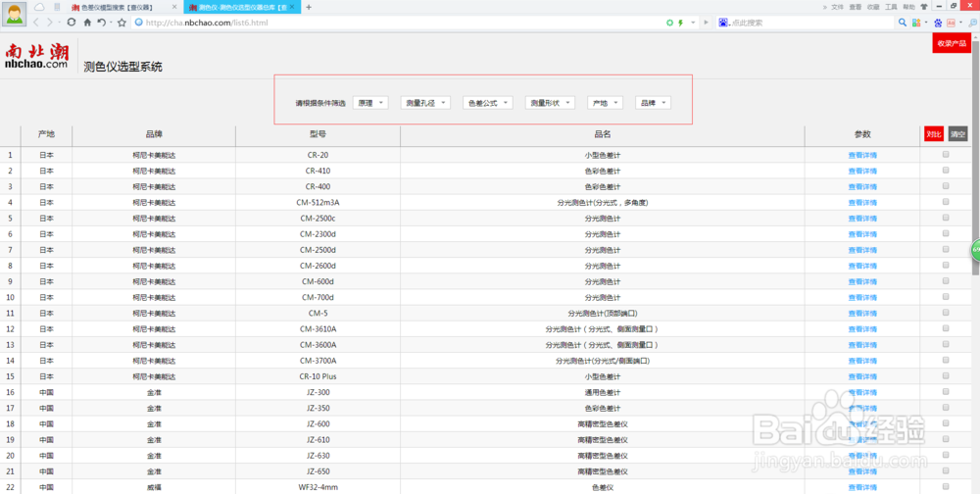Bookmark page with the star icon
980x494 pixels.
[x=122, y=22]
